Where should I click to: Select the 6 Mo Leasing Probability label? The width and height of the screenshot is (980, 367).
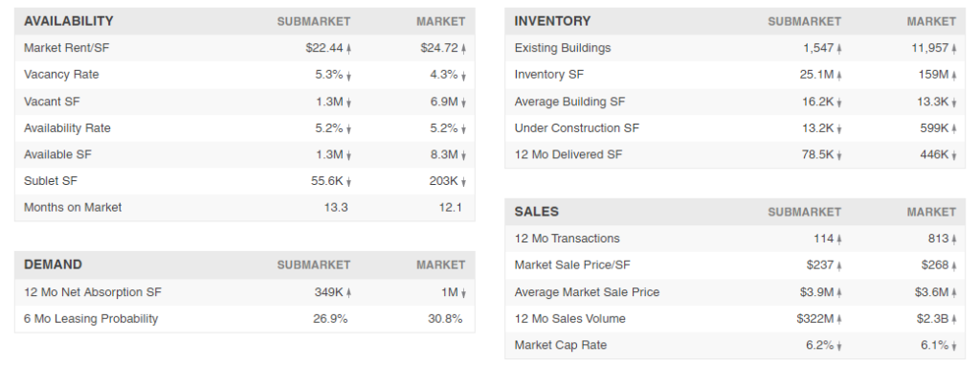point(91,319)
